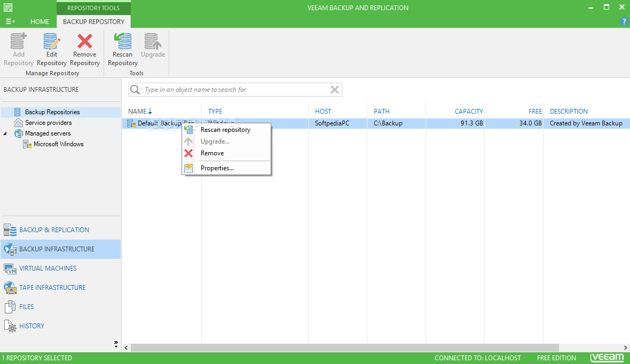Click the horizontal scrollbar right arrow
This screenshot has width=630, height=364.
[626, 348]
